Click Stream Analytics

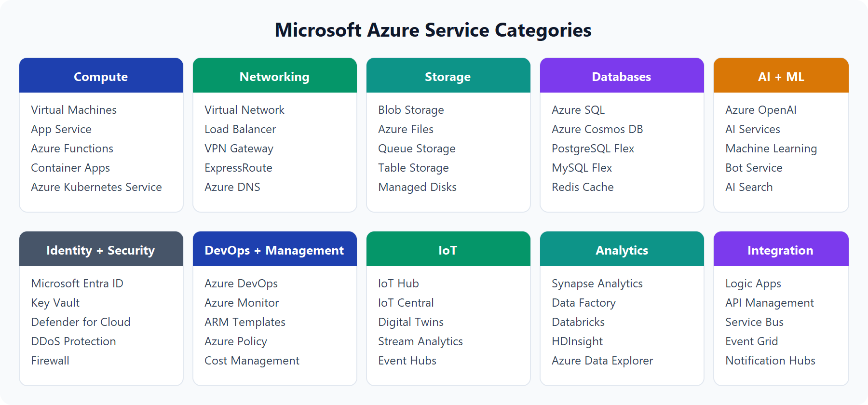420,341
